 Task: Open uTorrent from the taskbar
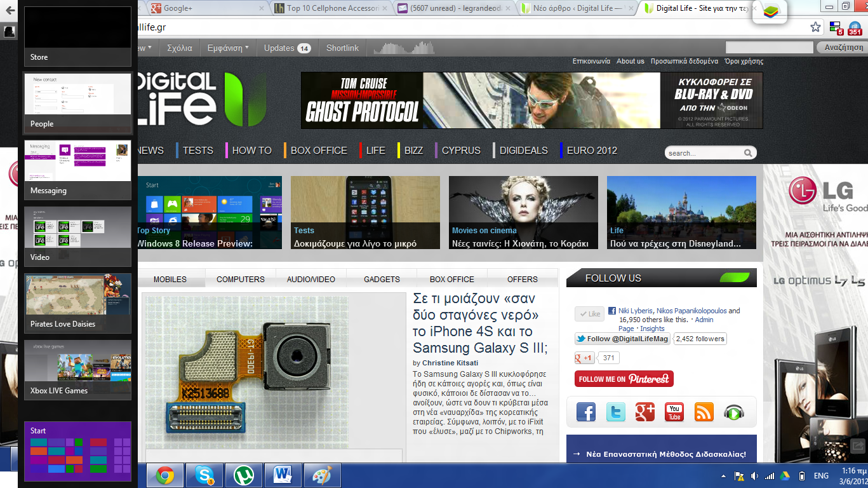[x=244, y=475]
